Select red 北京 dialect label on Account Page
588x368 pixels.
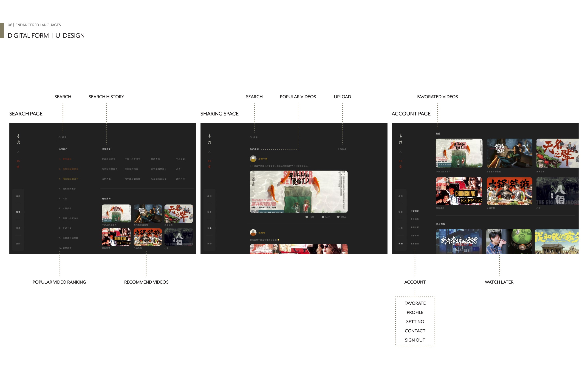(x=400, y=164)
